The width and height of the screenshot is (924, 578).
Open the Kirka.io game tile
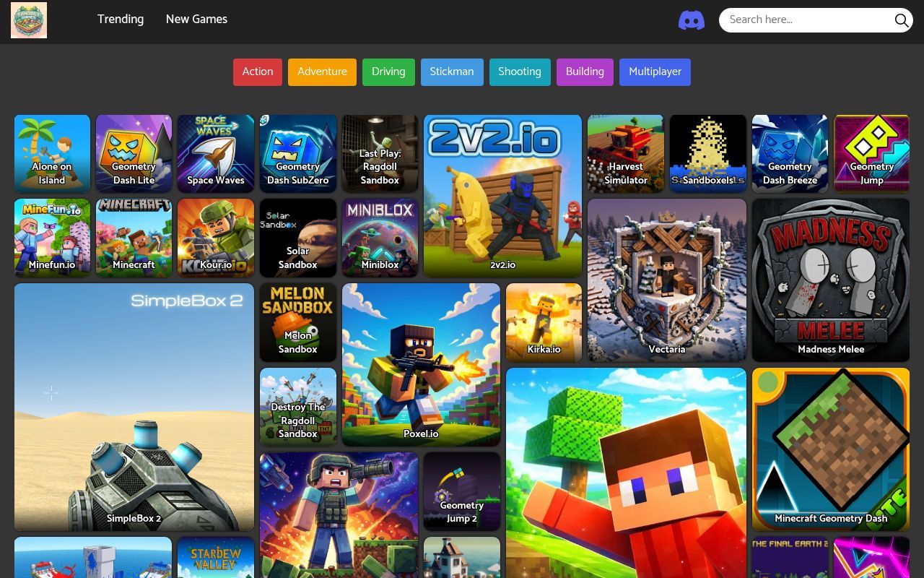click(544, 322)
